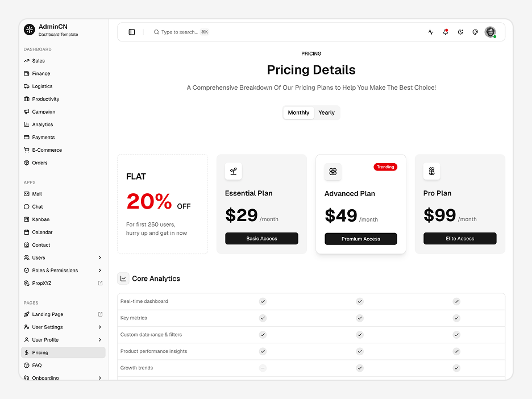
Task: Click the Chat bubble icon
Action: (x=27, y=207)
